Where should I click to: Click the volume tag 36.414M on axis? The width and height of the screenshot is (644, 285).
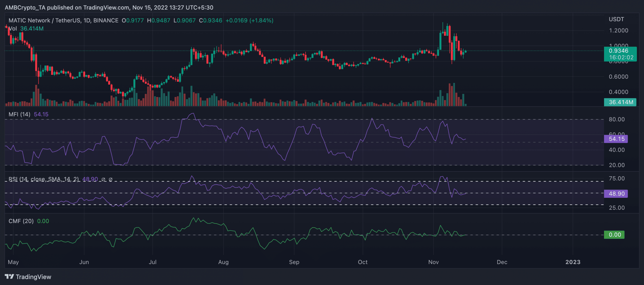(x=620, y=102)
